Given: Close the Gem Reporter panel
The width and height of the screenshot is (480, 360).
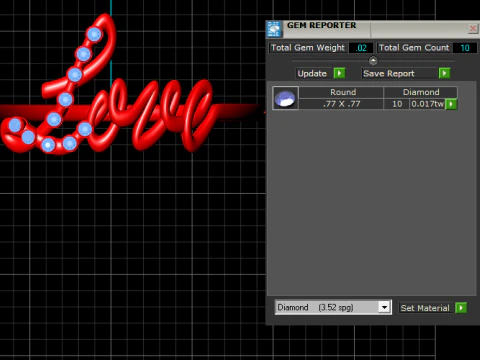Looking at the screenshot, I should click(x=473, y=29).
